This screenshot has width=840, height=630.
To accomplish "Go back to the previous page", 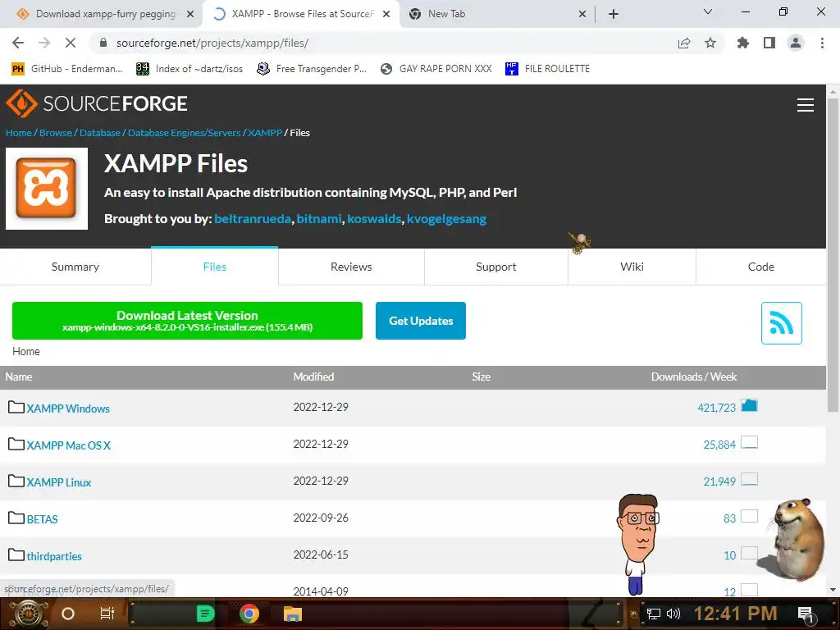I will point(18,43).
